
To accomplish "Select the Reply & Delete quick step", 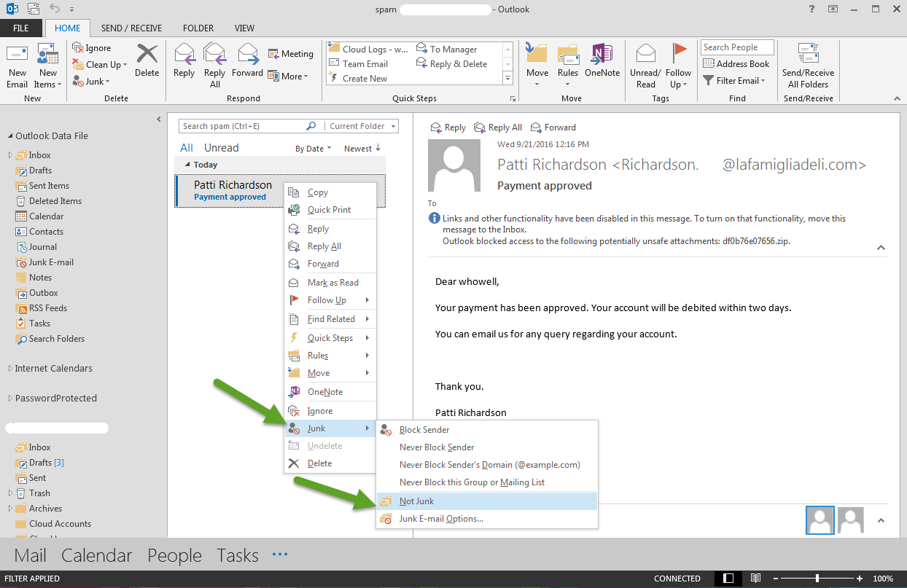I will pos(452,64).
